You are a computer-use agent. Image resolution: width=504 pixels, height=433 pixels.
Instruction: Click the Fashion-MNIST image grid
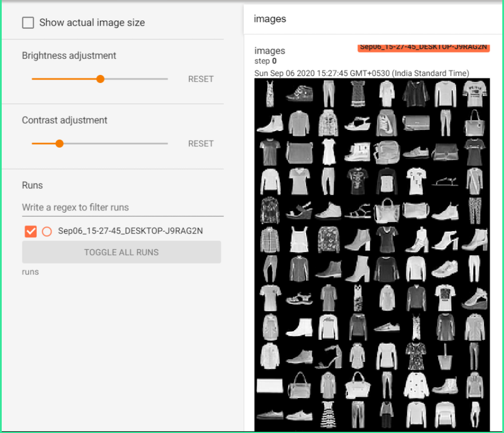tap(372, 255)
